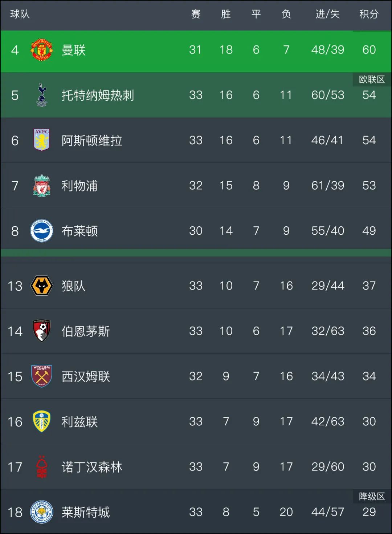
Task: Select the Bournemouth club crest
Action: click(x=42, y=331)
